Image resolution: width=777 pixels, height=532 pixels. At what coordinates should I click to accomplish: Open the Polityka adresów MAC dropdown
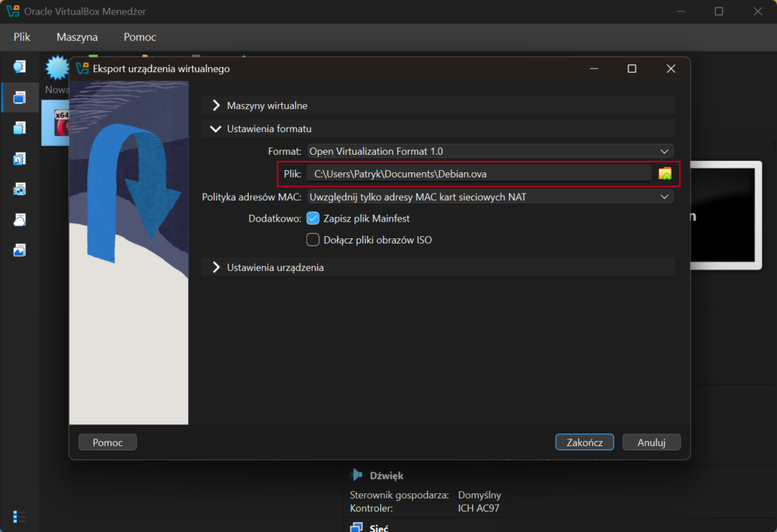(489, 197)
